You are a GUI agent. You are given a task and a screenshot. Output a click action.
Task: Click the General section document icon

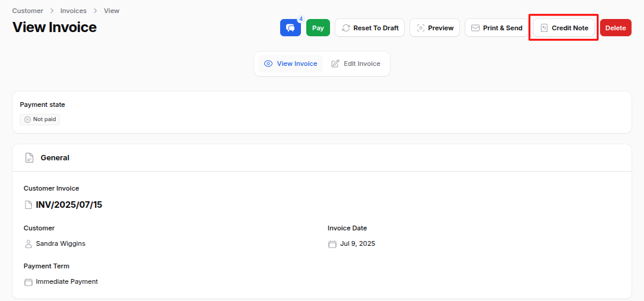29,158
